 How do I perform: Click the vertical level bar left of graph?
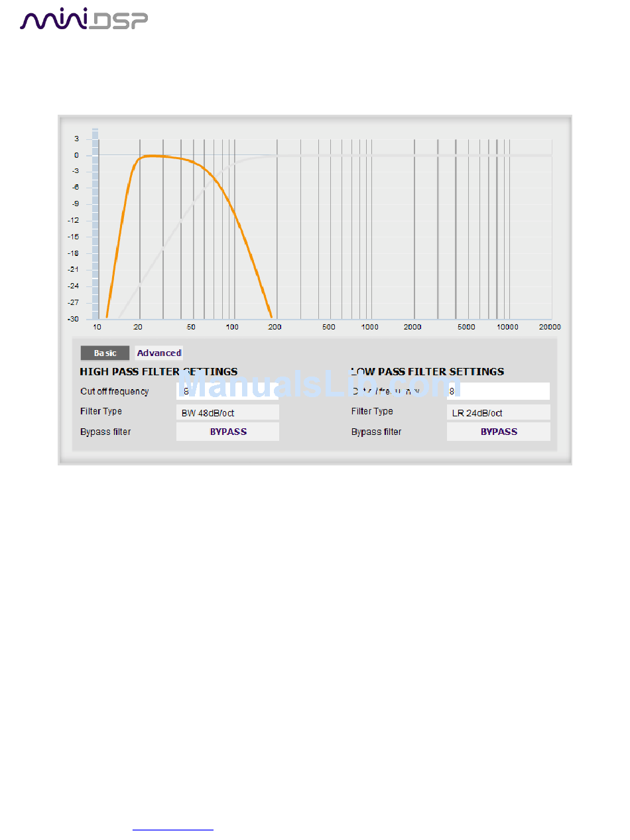(95, 224)
